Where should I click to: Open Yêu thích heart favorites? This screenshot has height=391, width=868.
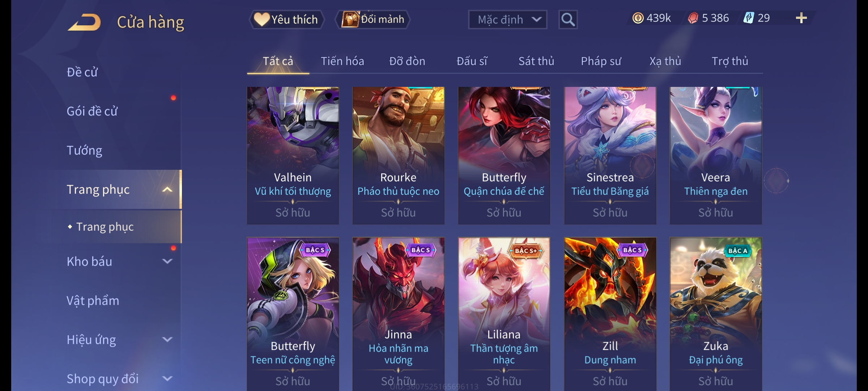click(286, 20)
